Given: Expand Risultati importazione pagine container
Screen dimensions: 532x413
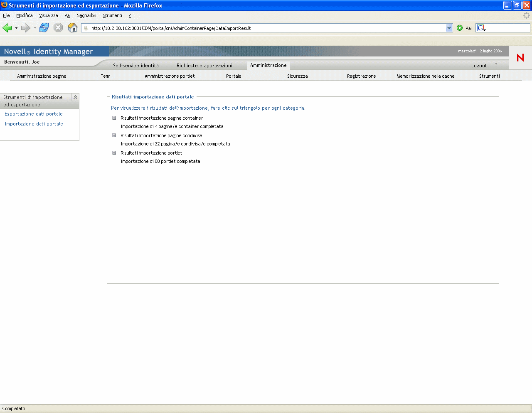Looking at the screenshot, I should (x=114, y=118).
